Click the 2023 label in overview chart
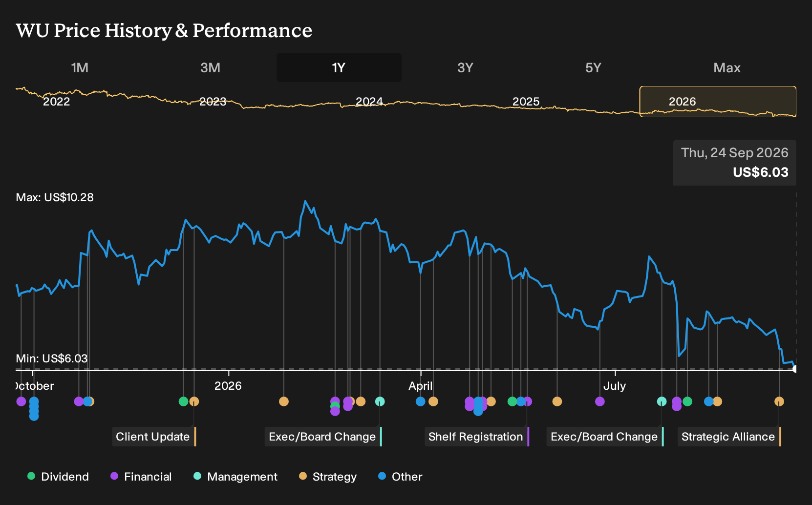The height and width of the screenshot is (505, 812). click(213, 102)
